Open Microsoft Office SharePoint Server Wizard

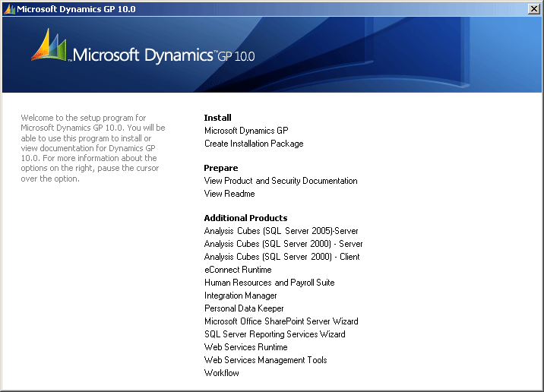click(x=281, y=321)
